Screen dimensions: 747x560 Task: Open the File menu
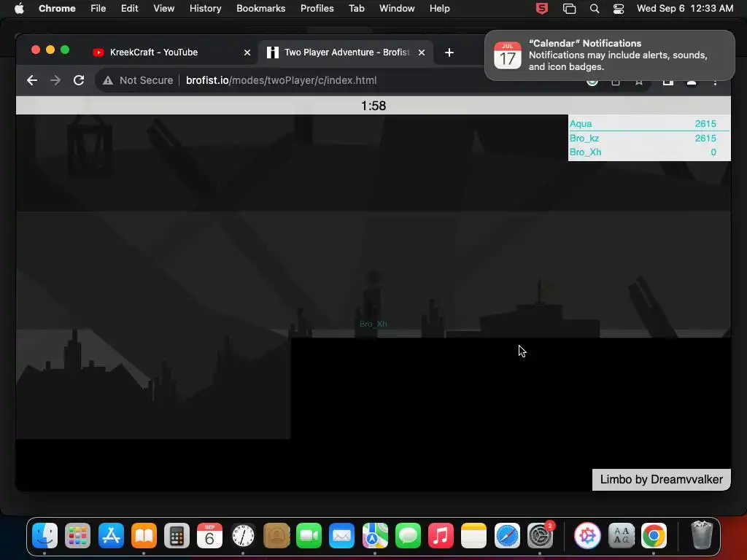click(98, 8)
